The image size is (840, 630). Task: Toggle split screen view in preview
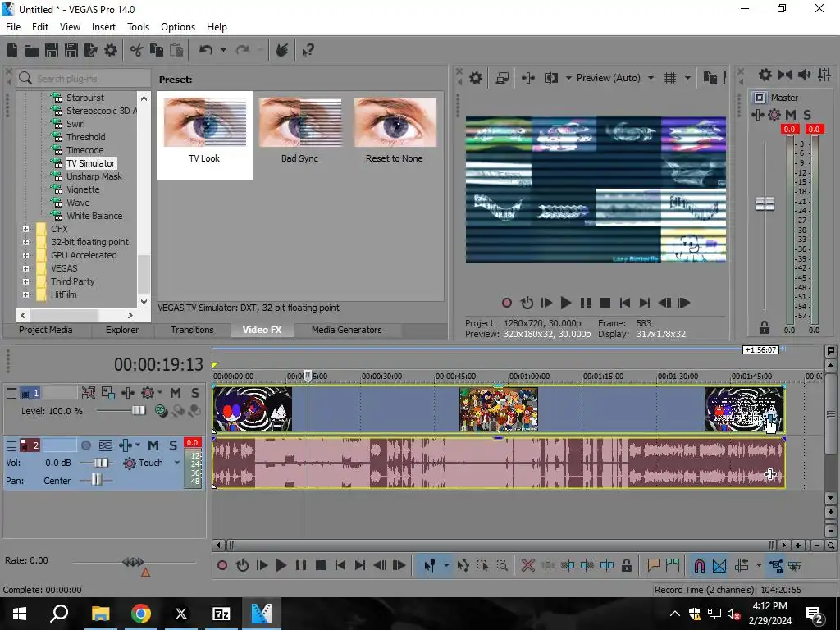click(551, 78)
